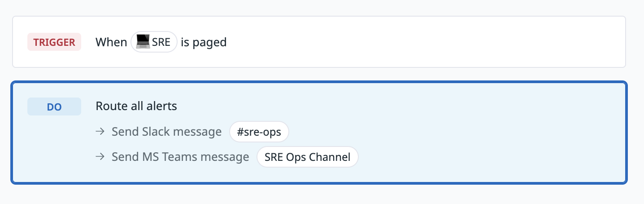Open the SRE Ops Channel Teams chip
The height and width of the screenshot is (204, 644).
tap(308, 157)
